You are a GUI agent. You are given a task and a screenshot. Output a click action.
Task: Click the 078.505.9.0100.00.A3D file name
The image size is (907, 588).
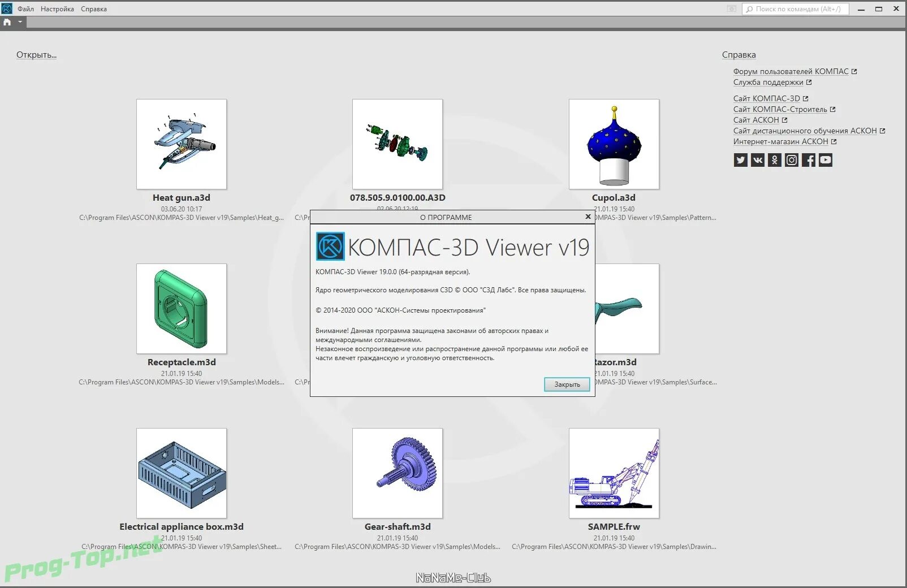(398, 198)
